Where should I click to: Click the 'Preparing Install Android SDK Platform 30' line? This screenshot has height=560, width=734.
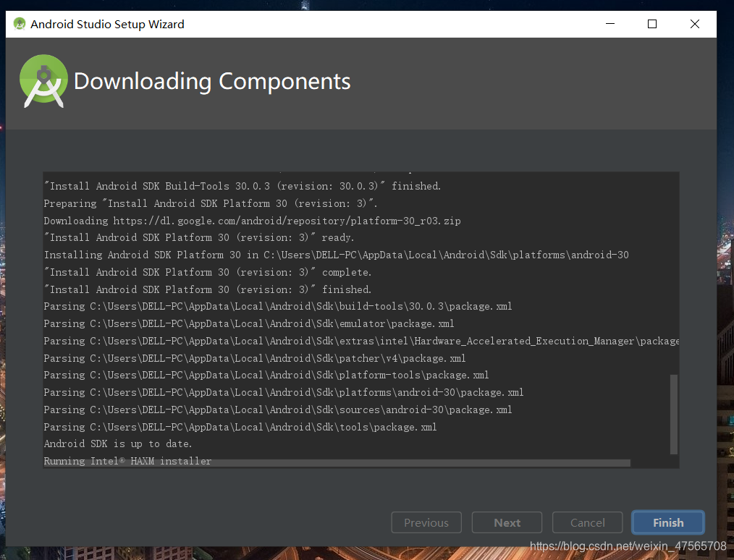(211, 203)
